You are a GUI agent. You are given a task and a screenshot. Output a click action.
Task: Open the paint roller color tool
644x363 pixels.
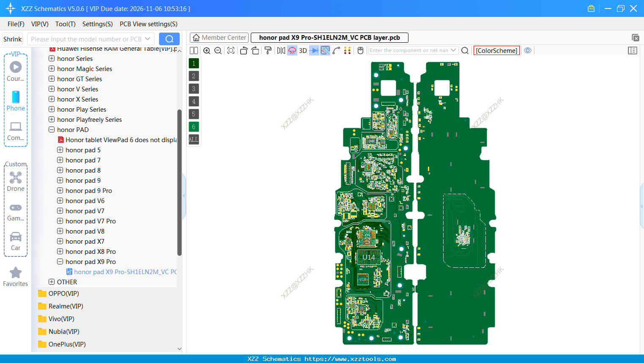(268, 50)
